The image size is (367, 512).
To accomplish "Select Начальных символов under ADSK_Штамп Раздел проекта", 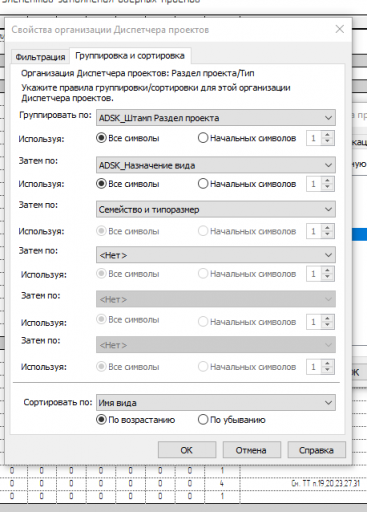I will coord(247,138).
